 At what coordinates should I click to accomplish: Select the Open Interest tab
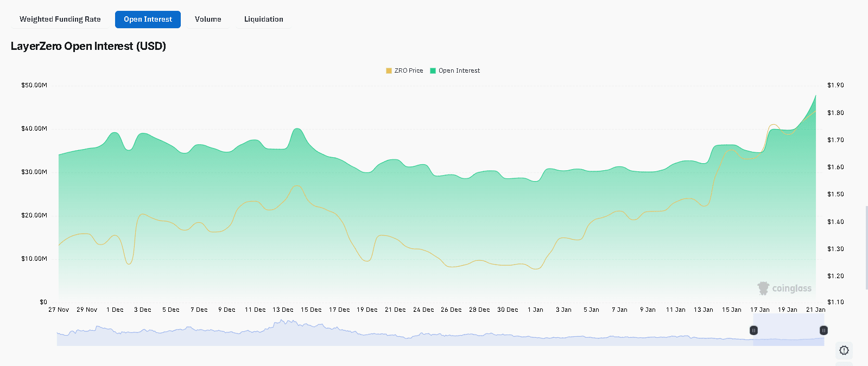(148, 20)
